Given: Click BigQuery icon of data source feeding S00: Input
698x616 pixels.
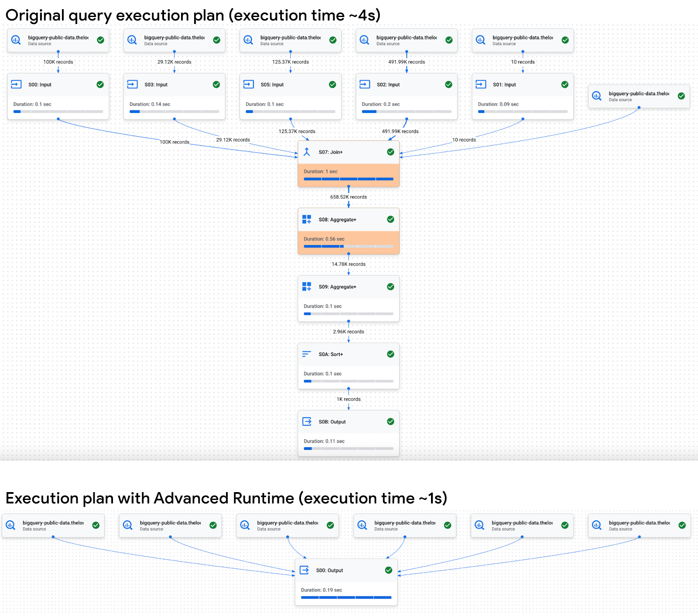Looking at the screenshot, I should pyautogui.click(x=16, y=40).
